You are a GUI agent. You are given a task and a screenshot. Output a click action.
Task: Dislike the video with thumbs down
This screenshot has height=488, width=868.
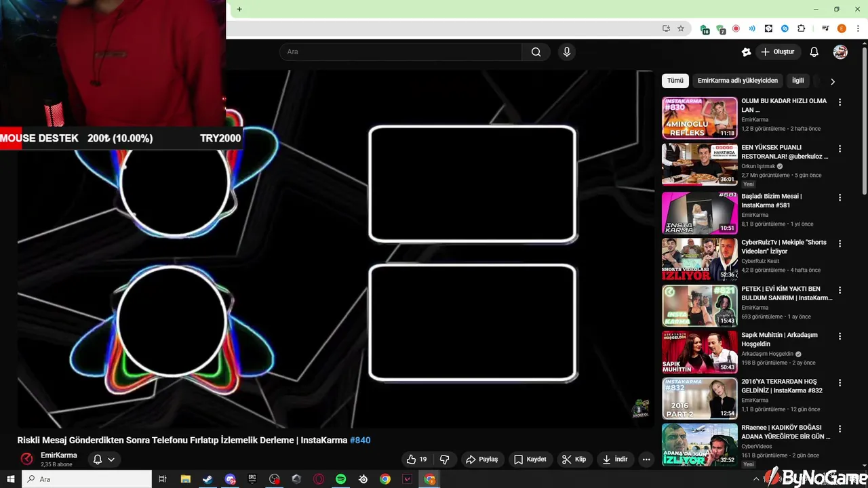click(x=445, y=460)
